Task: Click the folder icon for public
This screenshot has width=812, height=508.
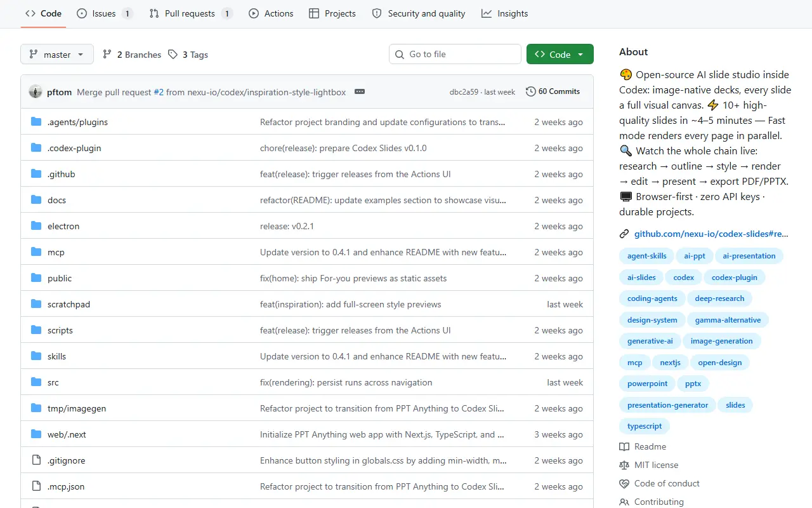Action: pyautogui.click(x=36, y=278)
